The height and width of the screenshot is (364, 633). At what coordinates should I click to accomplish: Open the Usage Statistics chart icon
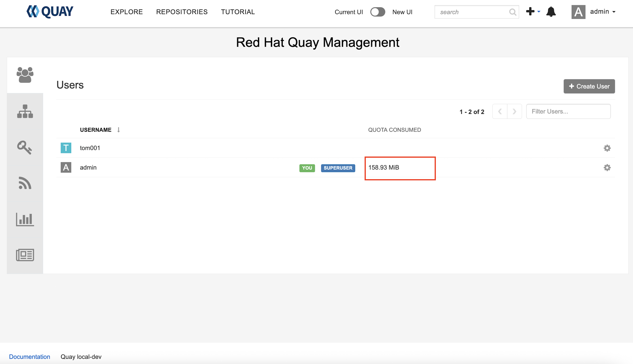[25, 219]
